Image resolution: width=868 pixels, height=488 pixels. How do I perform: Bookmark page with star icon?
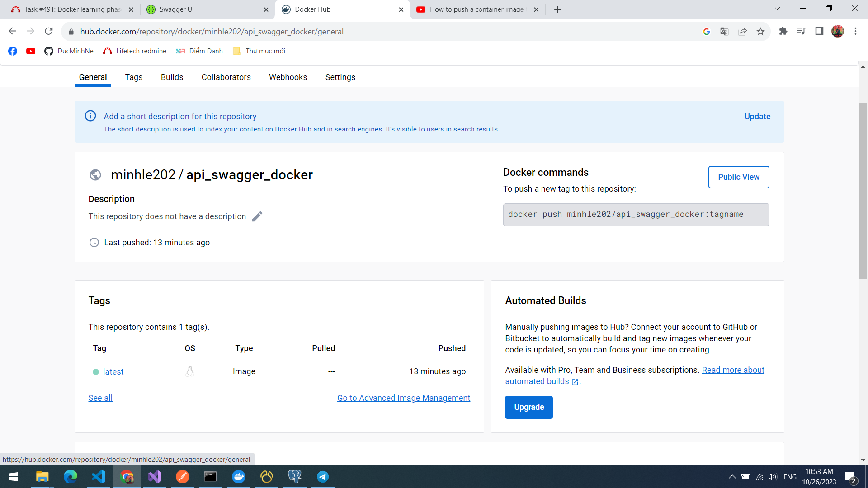pos(760,32)
